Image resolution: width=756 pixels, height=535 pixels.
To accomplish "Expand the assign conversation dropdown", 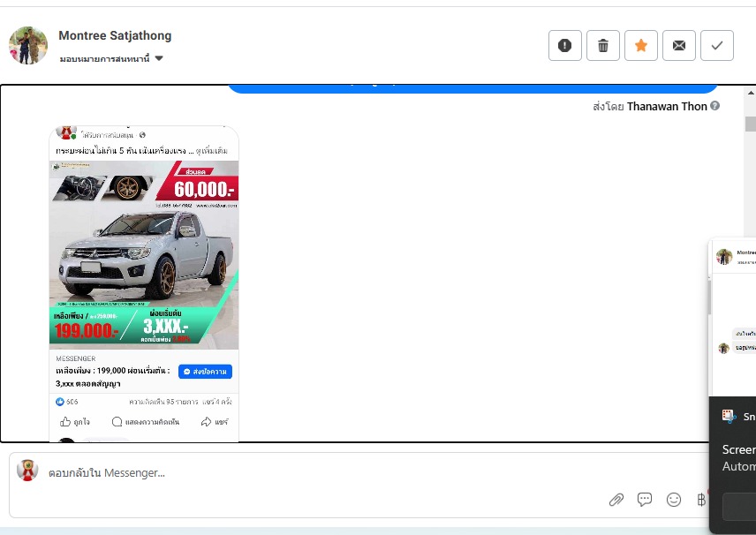I will 111,59.
